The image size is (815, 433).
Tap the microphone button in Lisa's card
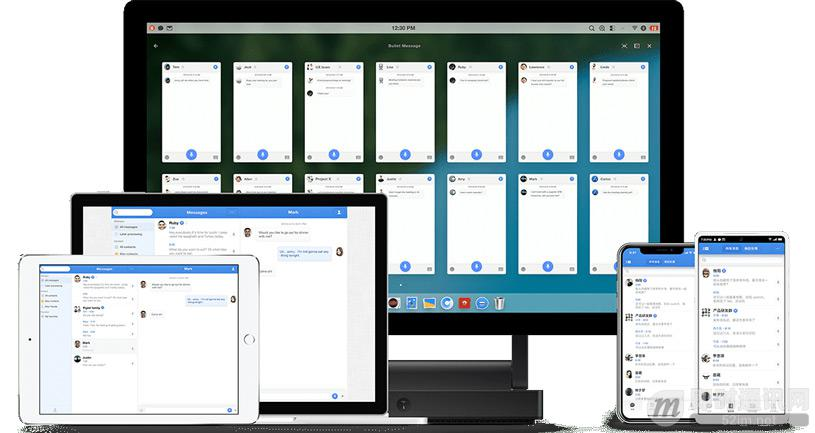pyautogui.click(x=405, y=154)
